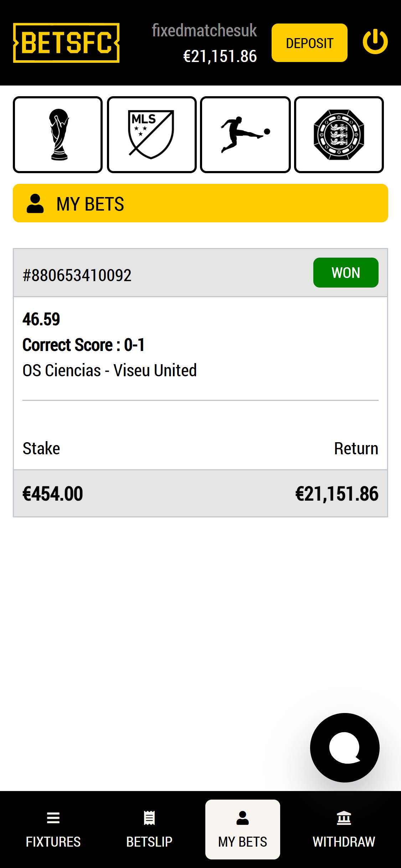Open the World Cup trophy league
The width and height of the screenshot is (401, 868).
tap(58, 135)
